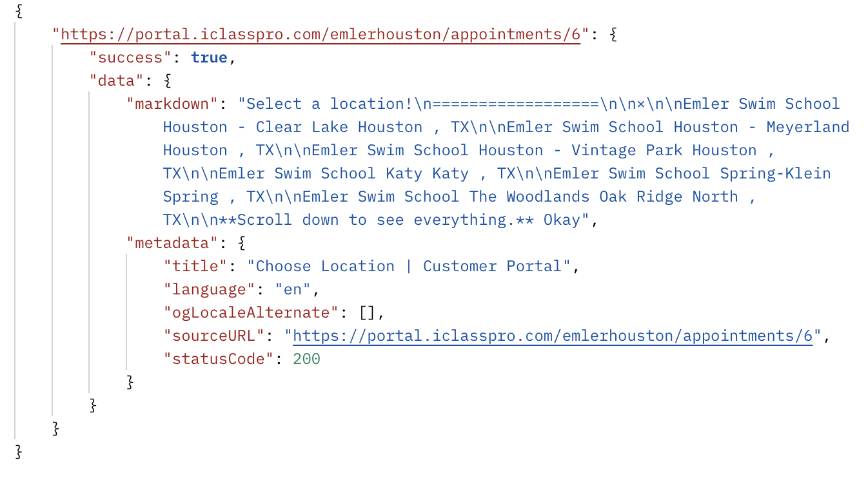Select the "statusCode" key
This screenshot has height=478, width=868.
(x=219, y=359)
